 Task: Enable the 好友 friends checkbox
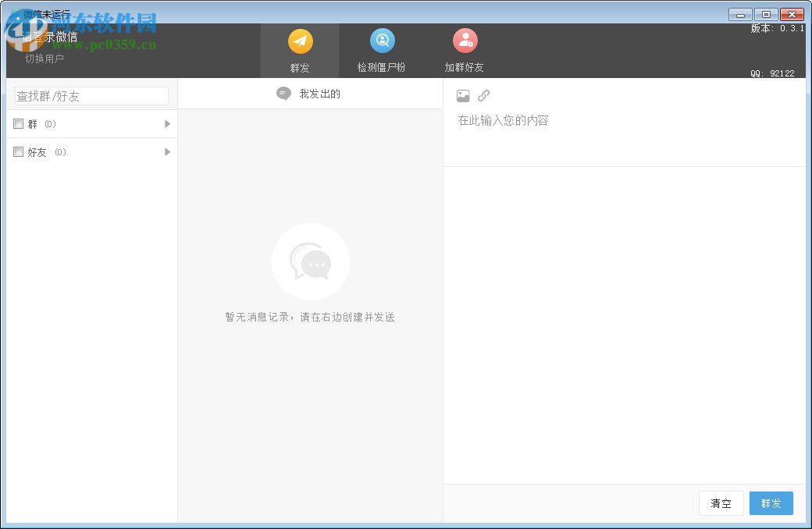[x=18, y=151]
